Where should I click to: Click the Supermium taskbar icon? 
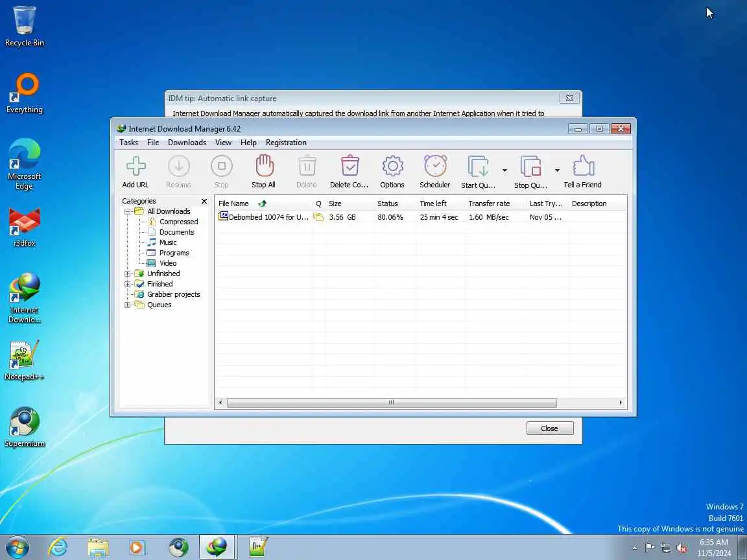(x=179, y=547)
